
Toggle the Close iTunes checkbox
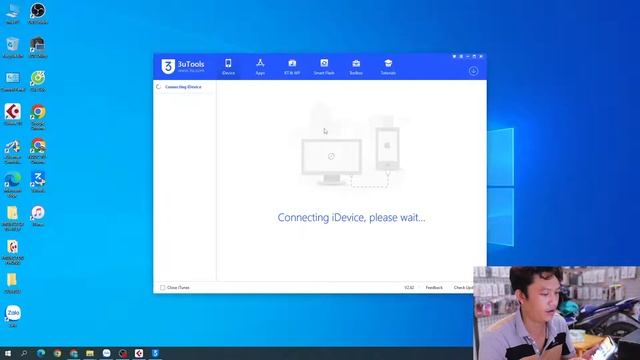pos(162,288)
